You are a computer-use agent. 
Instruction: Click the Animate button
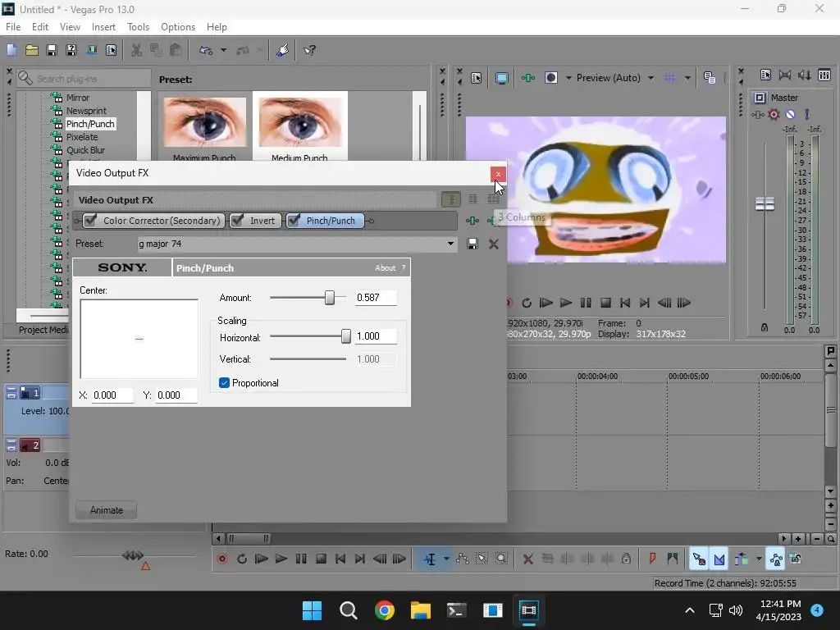pos(106,510)
